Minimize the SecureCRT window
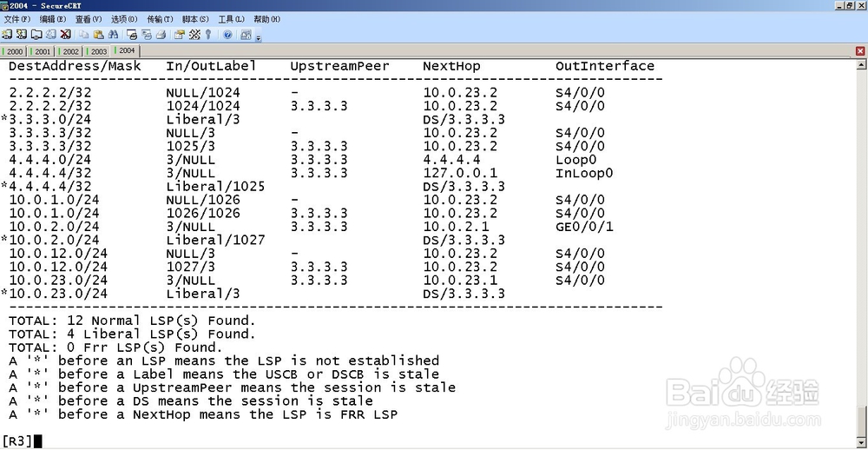This screenshot has height=450, width=868. (x=841, y=5)
